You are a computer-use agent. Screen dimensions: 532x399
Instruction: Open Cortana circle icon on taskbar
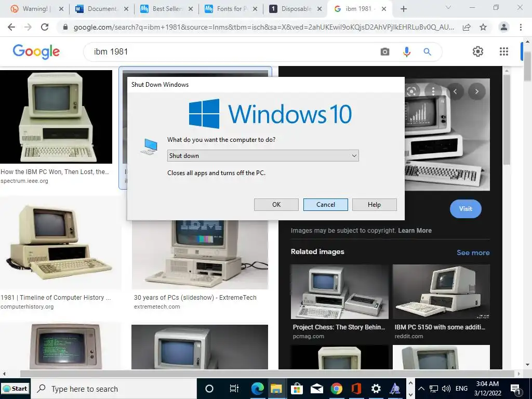pyautogui.click(x=209, y=389)
